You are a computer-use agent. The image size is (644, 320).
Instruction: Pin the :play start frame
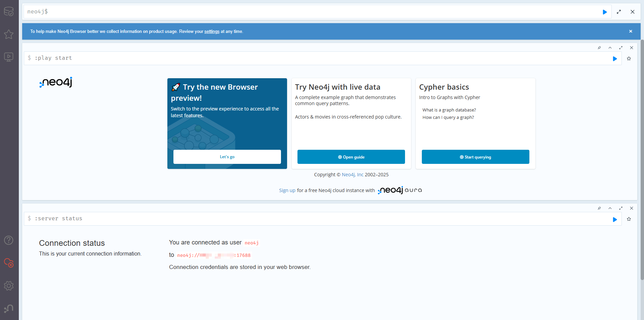tap(599, 48)
